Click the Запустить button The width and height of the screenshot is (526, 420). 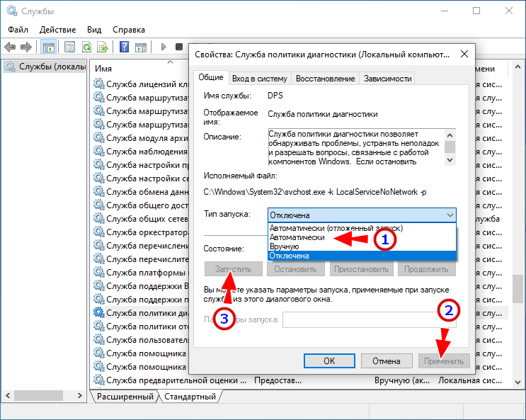coord(233,269)
